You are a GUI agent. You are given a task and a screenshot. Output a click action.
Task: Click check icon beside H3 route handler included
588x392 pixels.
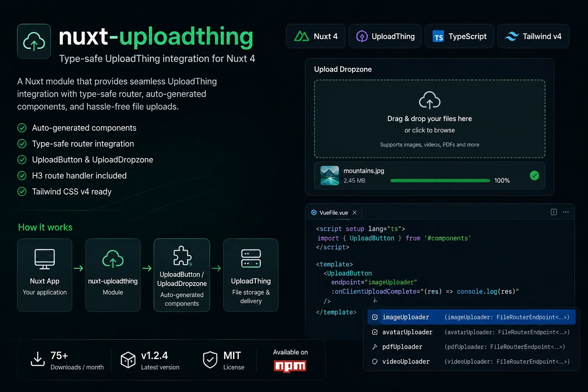[22, 176]
